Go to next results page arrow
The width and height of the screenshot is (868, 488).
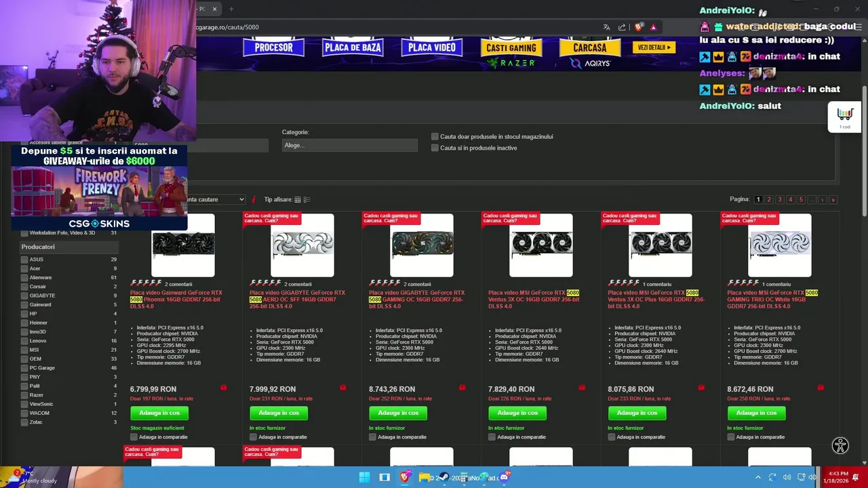coord(822,200)
